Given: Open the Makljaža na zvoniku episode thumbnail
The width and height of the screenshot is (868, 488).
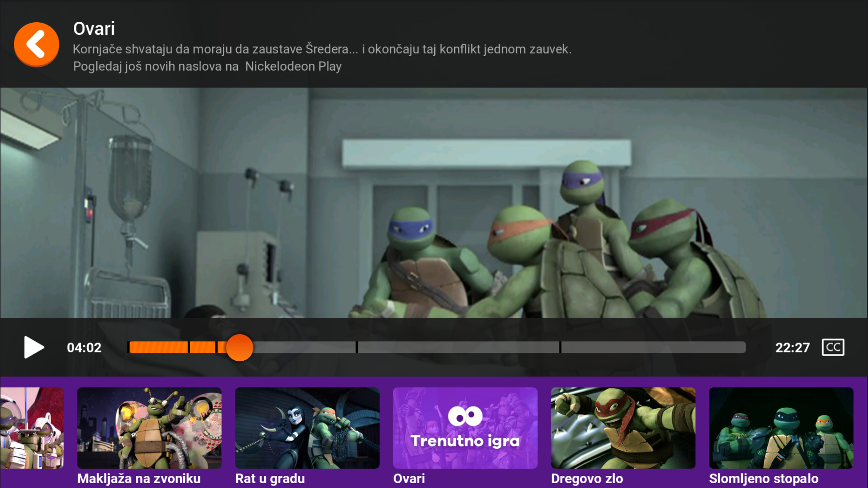Looking at the screenshot, I should pos(149,428).
